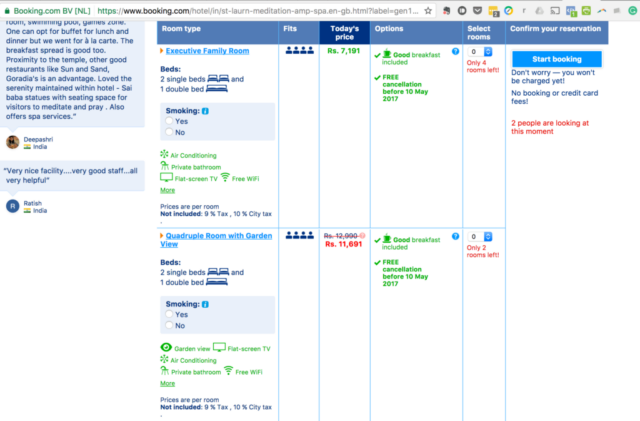The height and width of the screenshot is (421, 640).
Task: Open the blue code extension with badge 1
Action: [x=571, y=11]
